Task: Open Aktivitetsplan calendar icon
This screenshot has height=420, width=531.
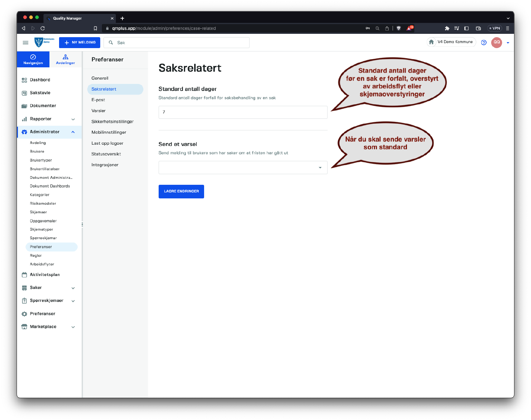Action: click(x=24, y=275)
